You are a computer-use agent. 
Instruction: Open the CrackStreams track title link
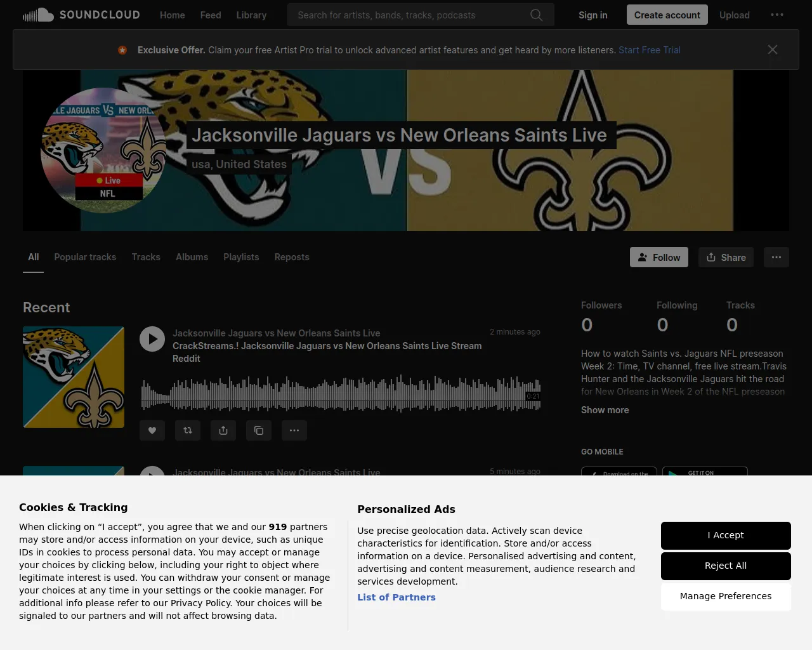[327, 352]
